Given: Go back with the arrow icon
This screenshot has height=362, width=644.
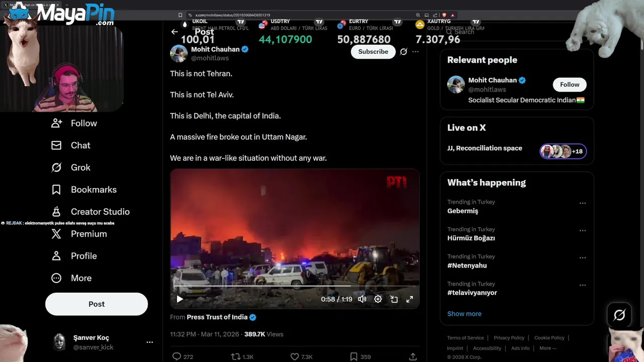Looking at the screenshot, I should point(175,32).
